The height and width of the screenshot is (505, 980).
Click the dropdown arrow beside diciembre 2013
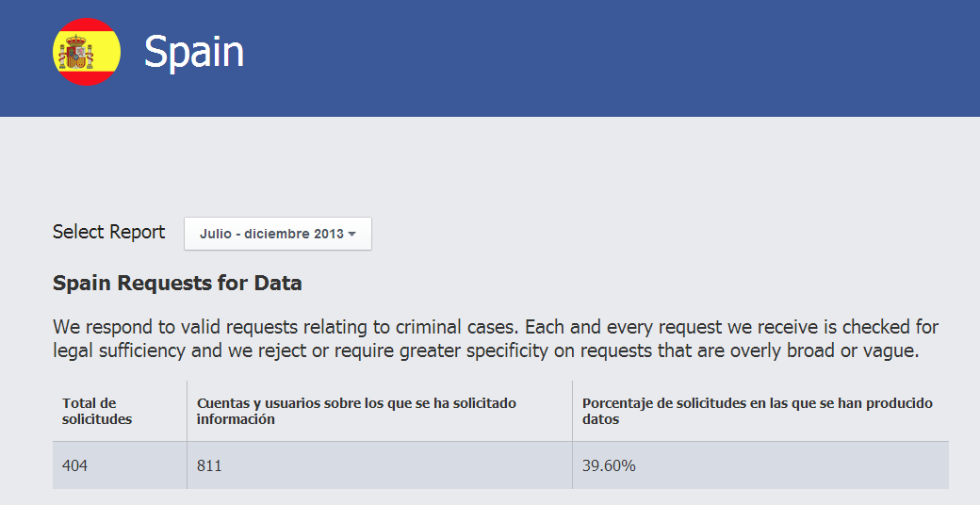point(351,235)
